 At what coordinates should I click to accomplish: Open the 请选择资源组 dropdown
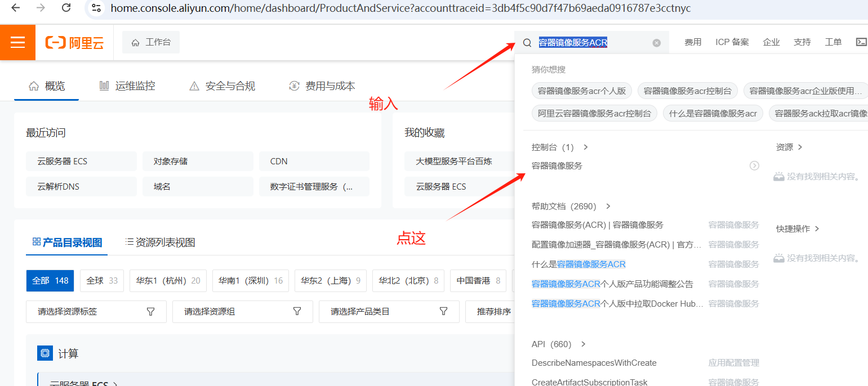pyautogui.click(x=243, y=312)
